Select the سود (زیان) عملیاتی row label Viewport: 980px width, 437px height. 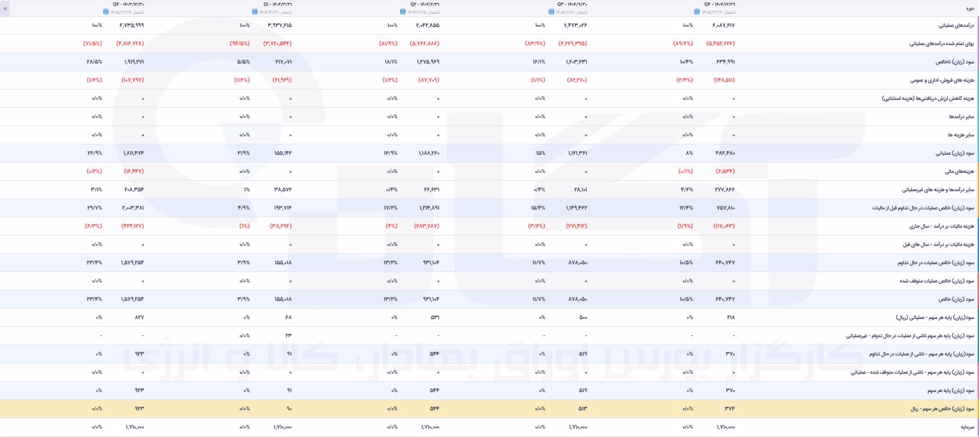[955, 153]
